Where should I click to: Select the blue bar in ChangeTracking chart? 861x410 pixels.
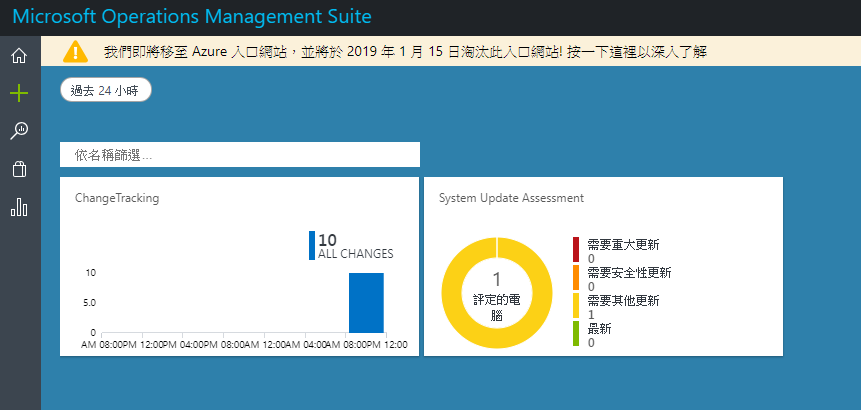pyautogui.click(x=366, y=302)
